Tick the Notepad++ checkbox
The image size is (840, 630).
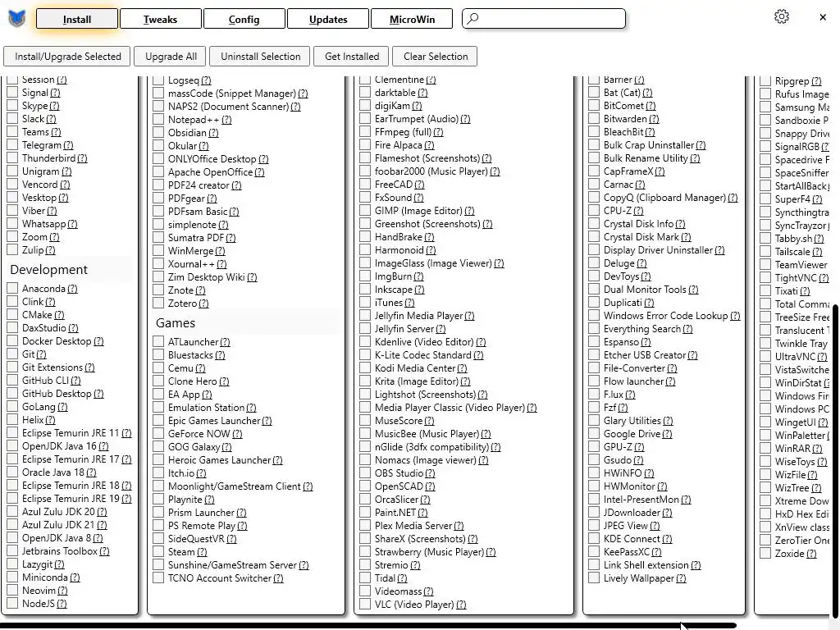pyautogui.click(x=158, y=120)
